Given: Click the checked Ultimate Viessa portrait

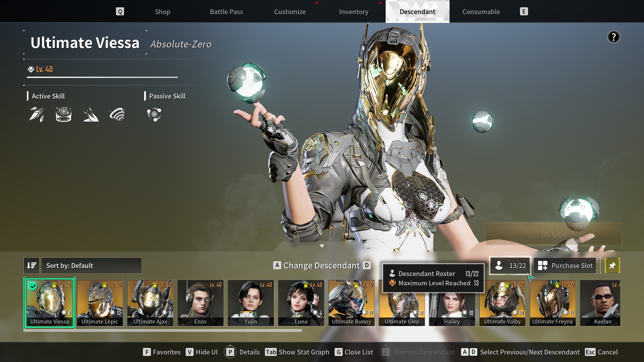Looking at the screenshot, I should 49,302.
